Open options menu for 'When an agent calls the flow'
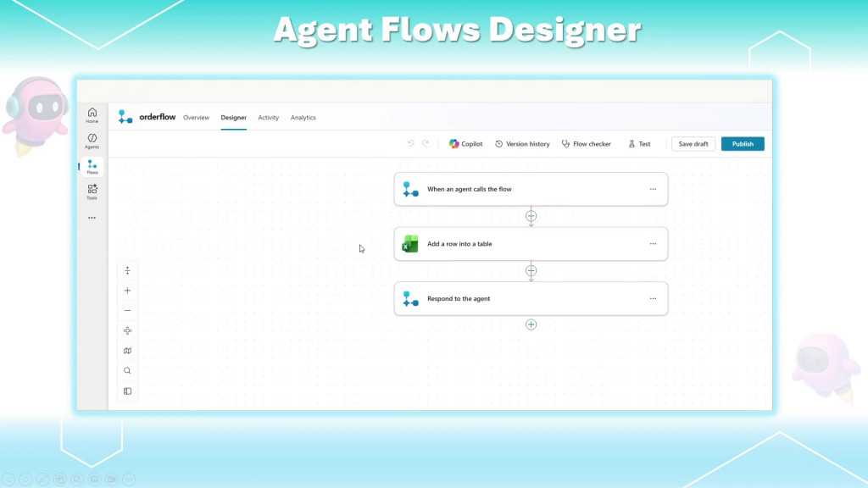Screen dimensions: 868x488 pos(654,189)
